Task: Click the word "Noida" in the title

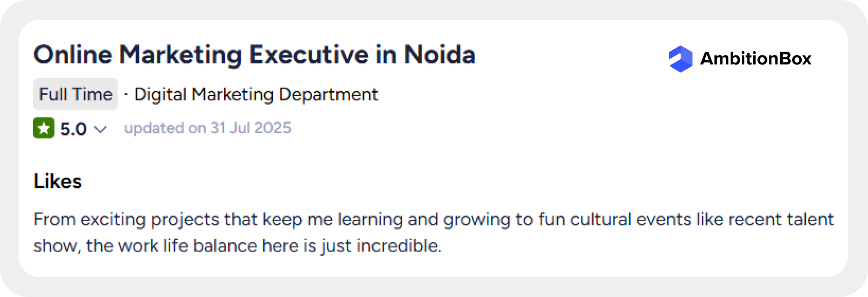Action: point(440,54)
